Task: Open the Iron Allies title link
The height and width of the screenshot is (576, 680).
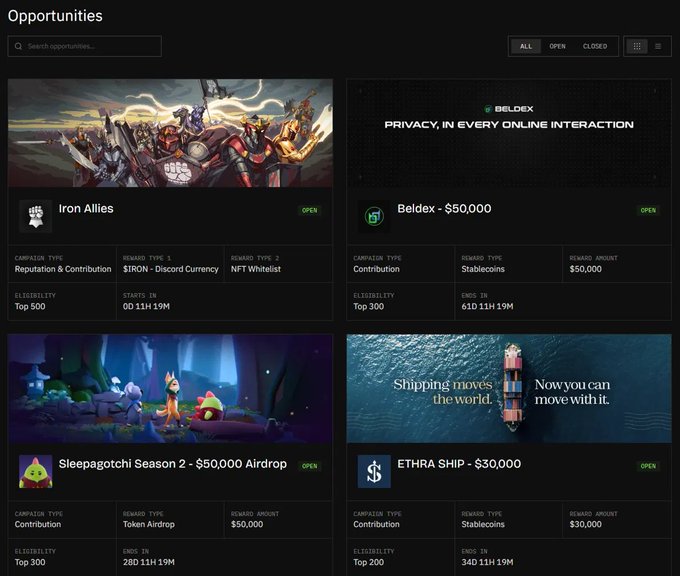Action: tap(86, 209)
